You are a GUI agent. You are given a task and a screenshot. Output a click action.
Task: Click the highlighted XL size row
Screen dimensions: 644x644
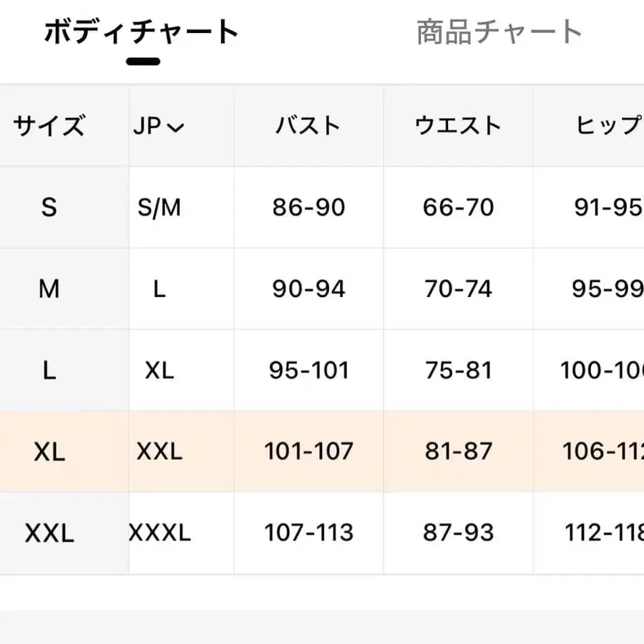[x=49, y=452]
